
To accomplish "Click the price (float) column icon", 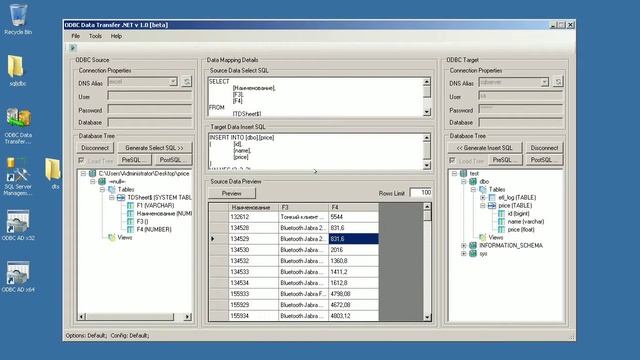I will (501, 229).
